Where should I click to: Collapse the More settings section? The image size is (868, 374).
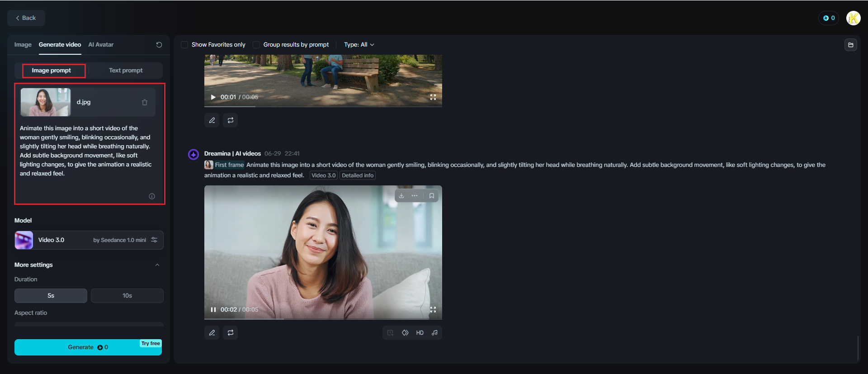pos(157,265)
